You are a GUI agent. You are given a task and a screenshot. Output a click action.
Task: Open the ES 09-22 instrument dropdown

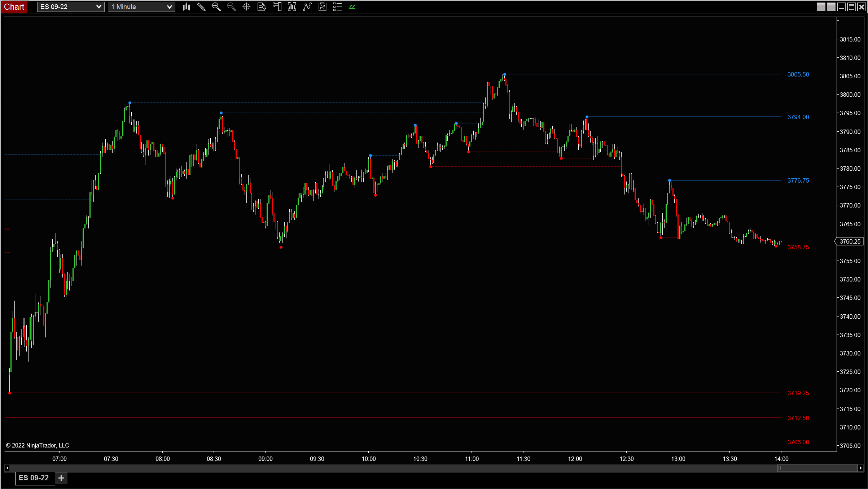(x=71, y=7)
